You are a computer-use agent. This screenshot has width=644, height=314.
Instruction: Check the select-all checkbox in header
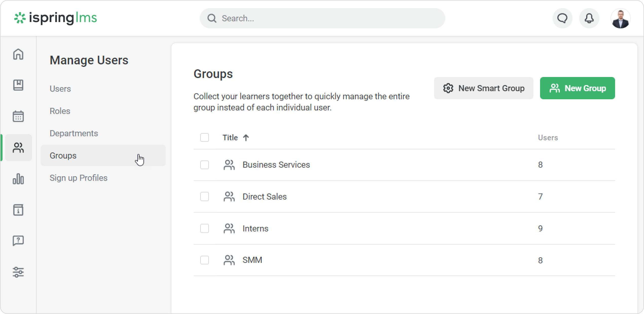[205, 138]
